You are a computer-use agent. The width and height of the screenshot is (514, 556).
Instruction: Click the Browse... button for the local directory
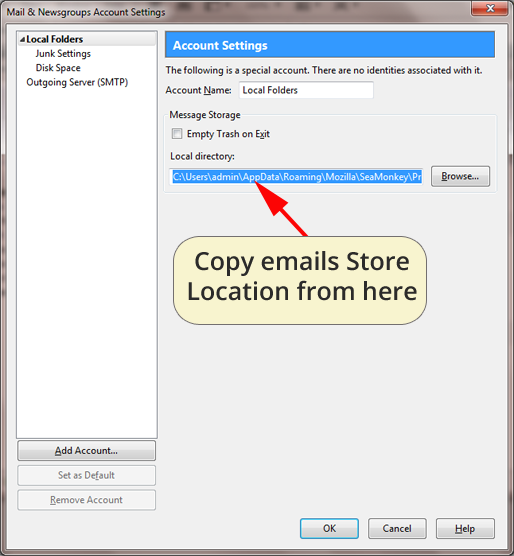pos(460,176)
